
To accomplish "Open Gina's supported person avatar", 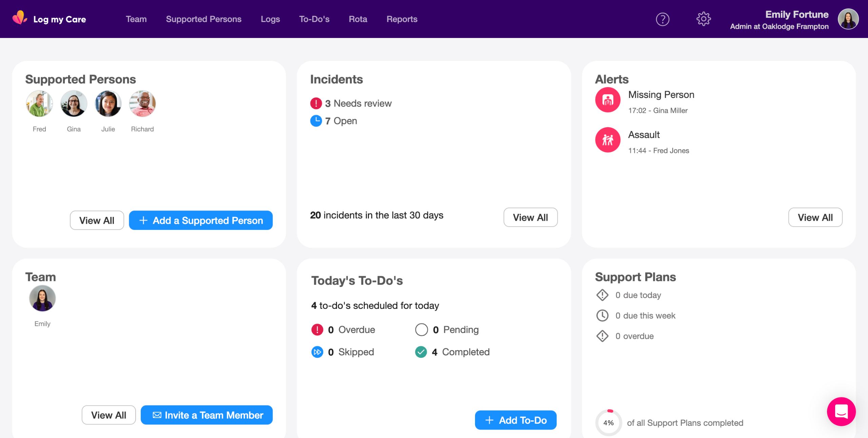I will 74,104.
